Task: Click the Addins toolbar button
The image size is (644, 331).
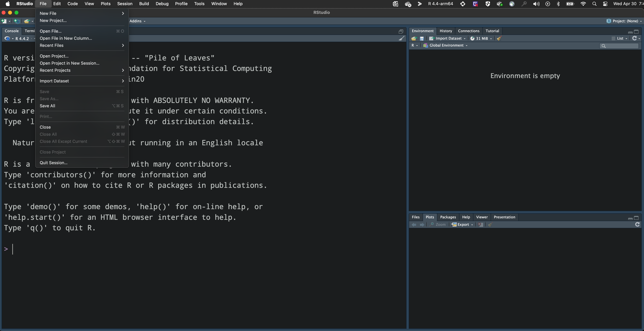Action: (137, 21)
